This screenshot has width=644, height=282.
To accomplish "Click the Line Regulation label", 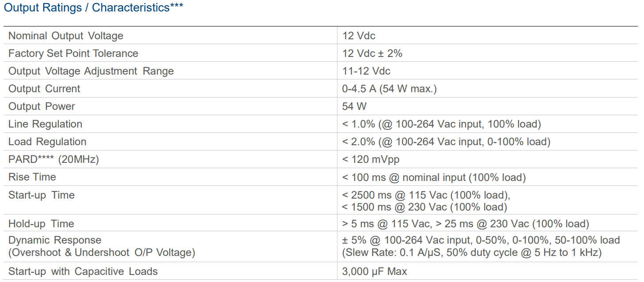I will 45,124.
